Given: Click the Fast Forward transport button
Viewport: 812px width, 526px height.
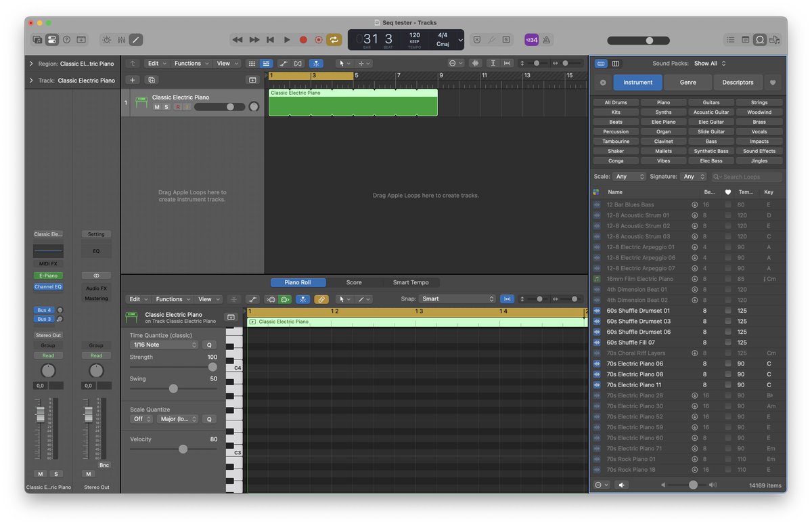Looking at the screenshot, I should [x=254, y=40].
